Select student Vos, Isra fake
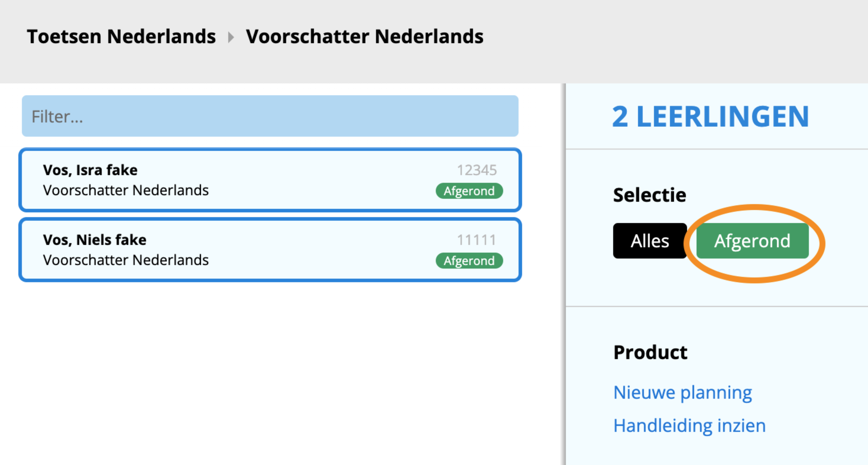 [x=90, y=170]
